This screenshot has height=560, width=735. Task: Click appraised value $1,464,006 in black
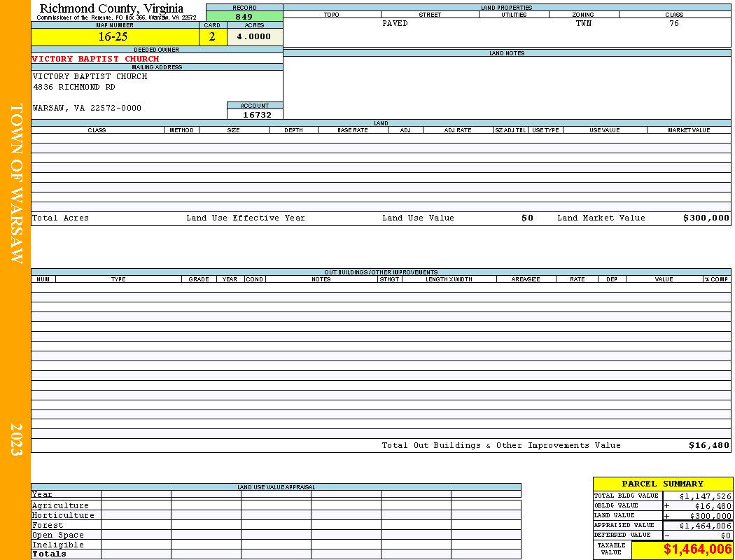(705, 526)
